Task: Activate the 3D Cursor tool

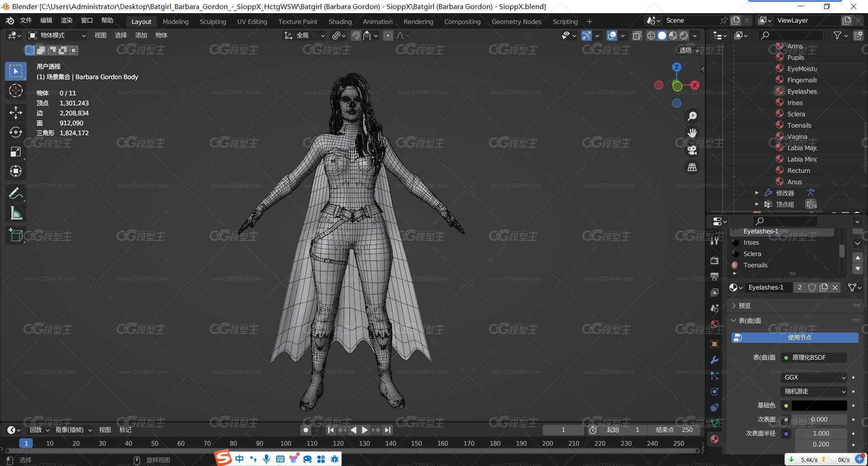Action: tap(16, 91)
